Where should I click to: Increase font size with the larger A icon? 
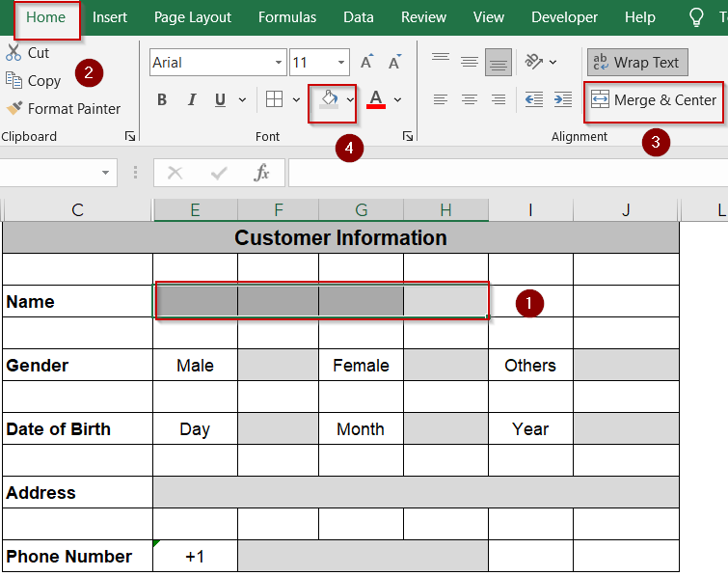(x=366, y=62)
